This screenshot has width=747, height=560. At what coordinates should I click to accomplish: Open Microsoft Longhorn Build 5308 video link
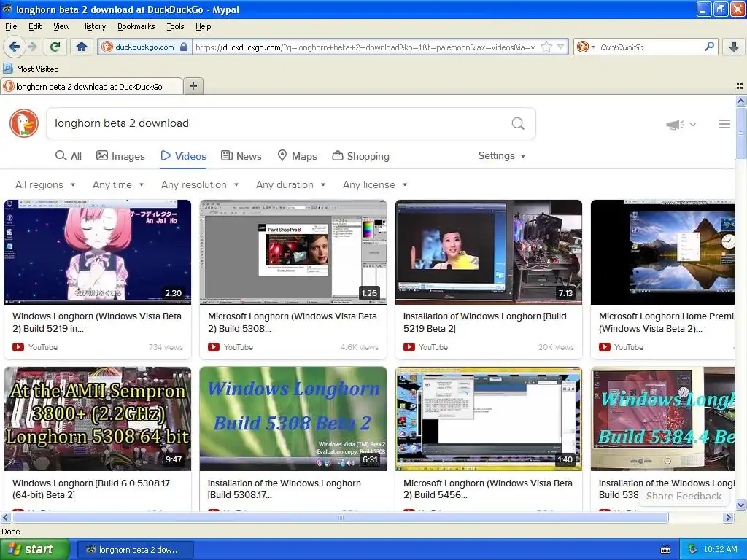[293, 322]
